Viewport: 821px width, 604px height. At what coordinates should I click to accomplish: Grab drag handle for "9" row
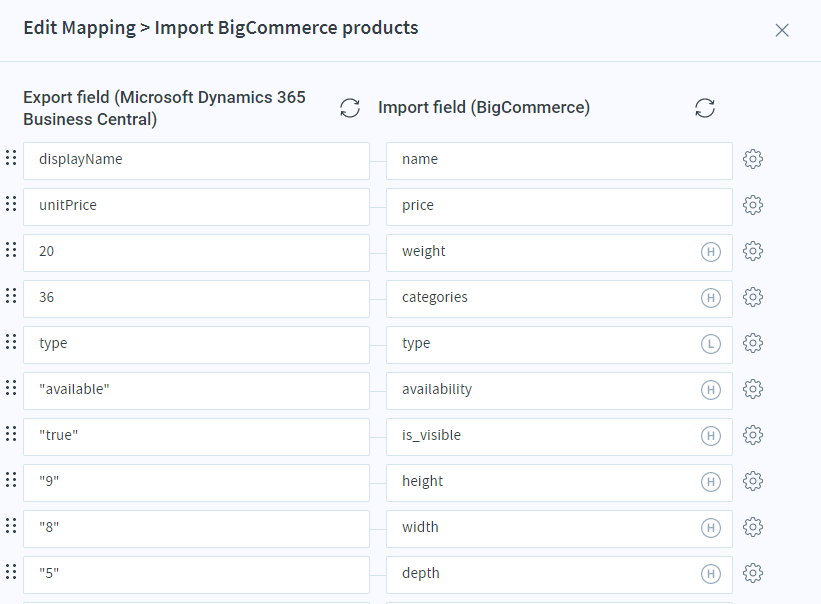11,479
